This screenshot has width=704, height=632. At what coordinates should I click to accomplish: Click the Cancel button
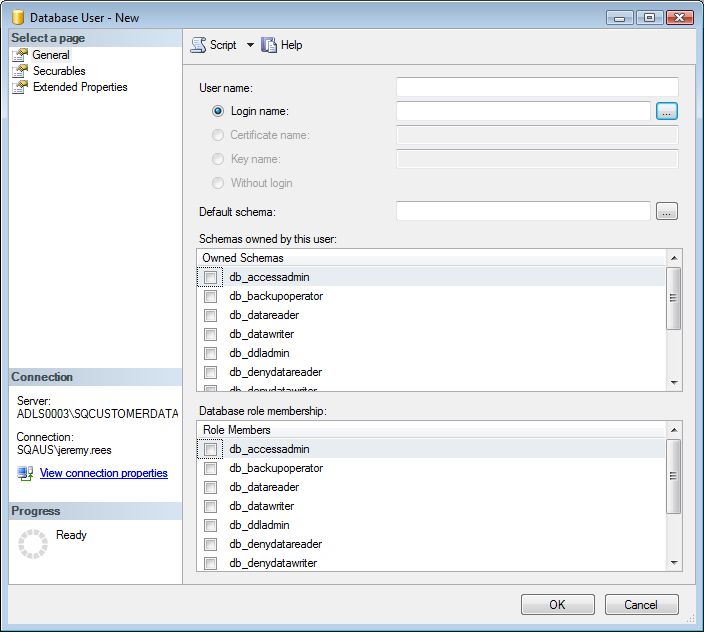point(641,604)
